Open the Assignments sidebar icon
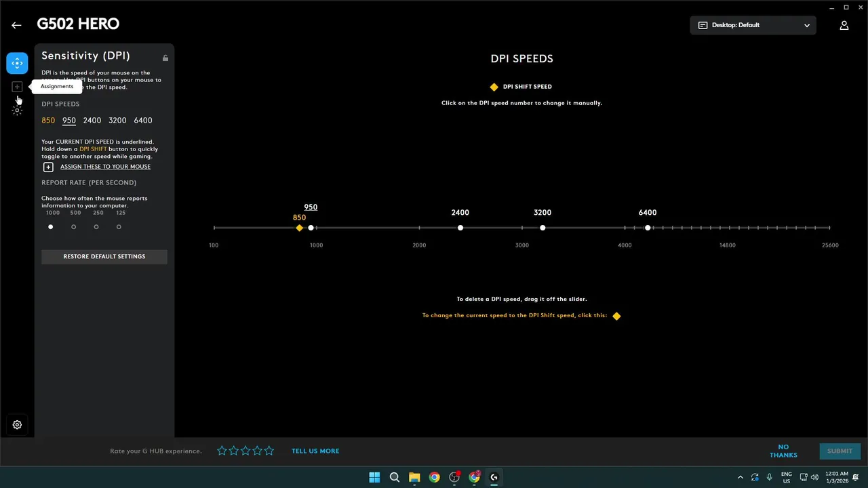868x488 pixels. [x=17, y=87]
